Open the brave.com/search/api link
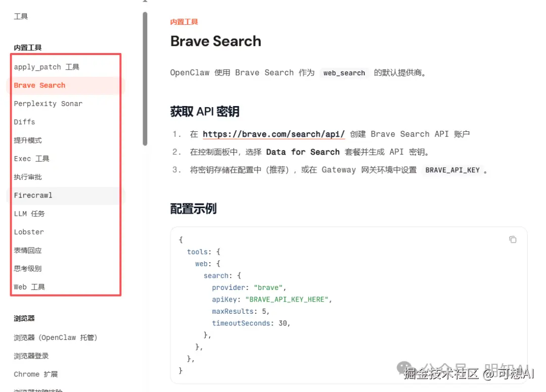This screenshot has width=546, height=392. point(274,134)
